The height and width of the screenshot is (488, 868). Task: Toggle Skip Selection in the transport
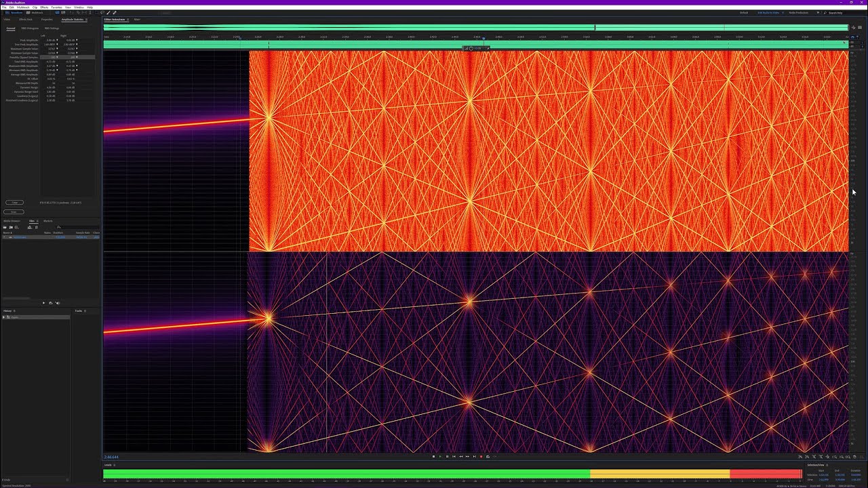[496, 456]
